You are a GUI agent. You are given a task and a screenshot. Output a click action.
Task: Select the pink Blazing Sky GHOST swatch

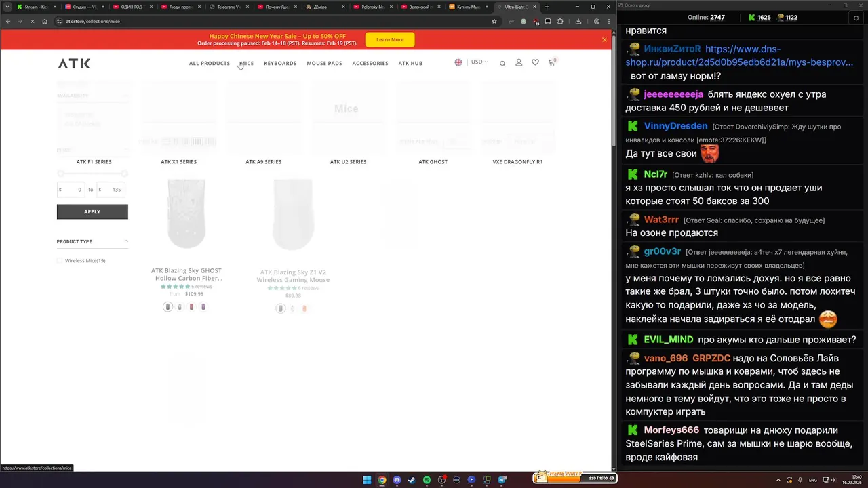tap(191, 307)
